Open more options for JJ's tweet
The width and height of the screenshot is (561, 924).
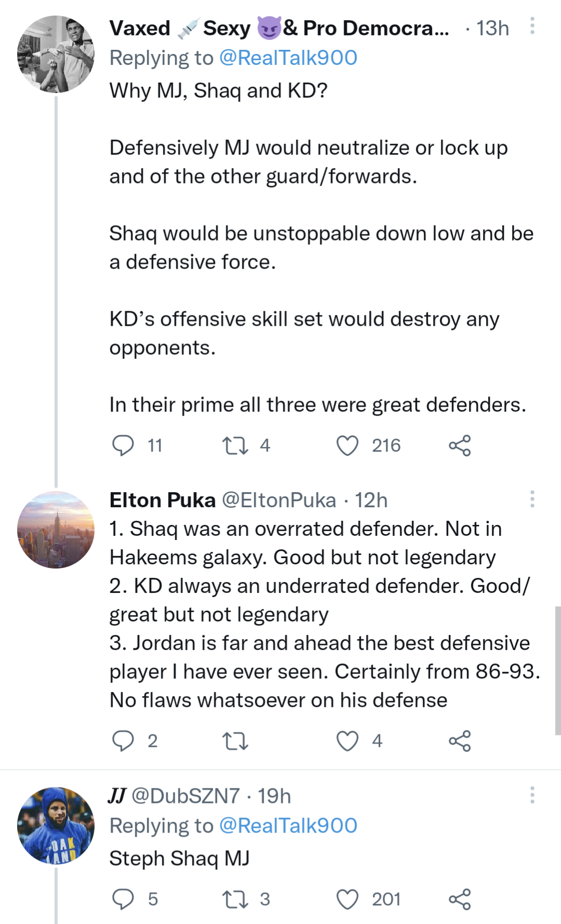click(532, 795)
